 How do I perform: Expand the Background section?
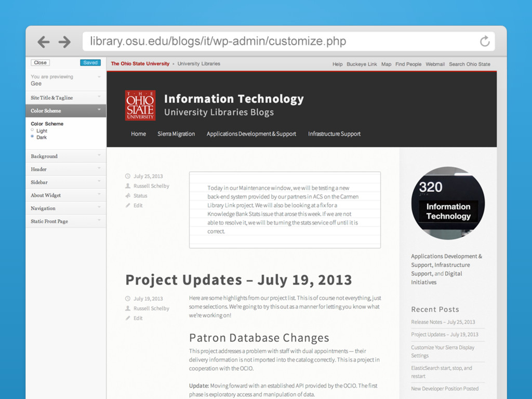coord(66,156)
